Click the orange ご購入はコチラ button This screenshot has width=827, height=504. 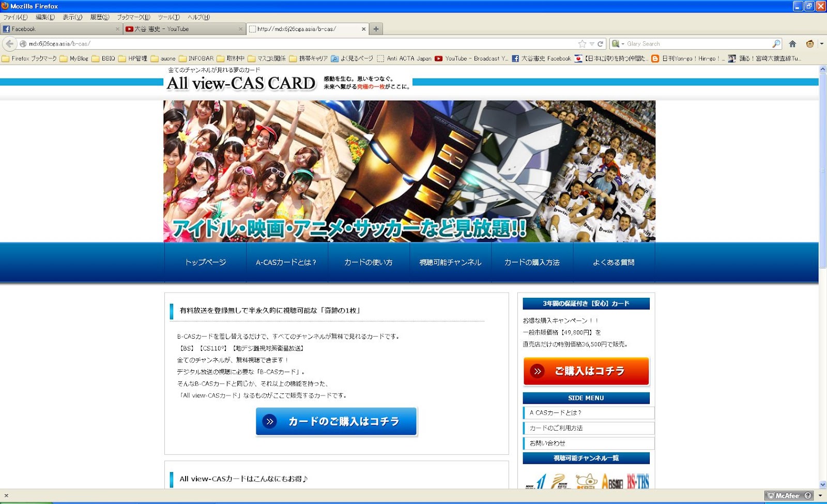[x=586, y=371]
